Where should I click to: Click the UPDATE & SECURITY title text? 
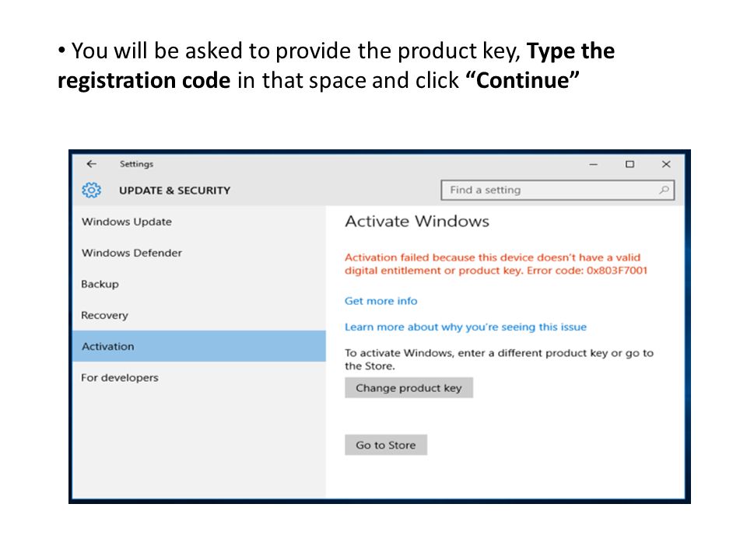point(175,191)
